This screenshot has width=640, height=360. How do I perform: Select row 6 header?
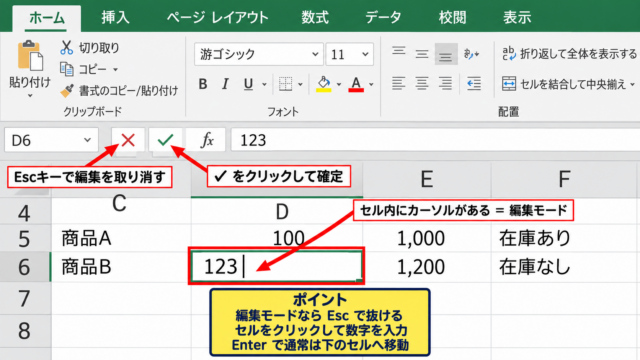click(x=25, y=267)
